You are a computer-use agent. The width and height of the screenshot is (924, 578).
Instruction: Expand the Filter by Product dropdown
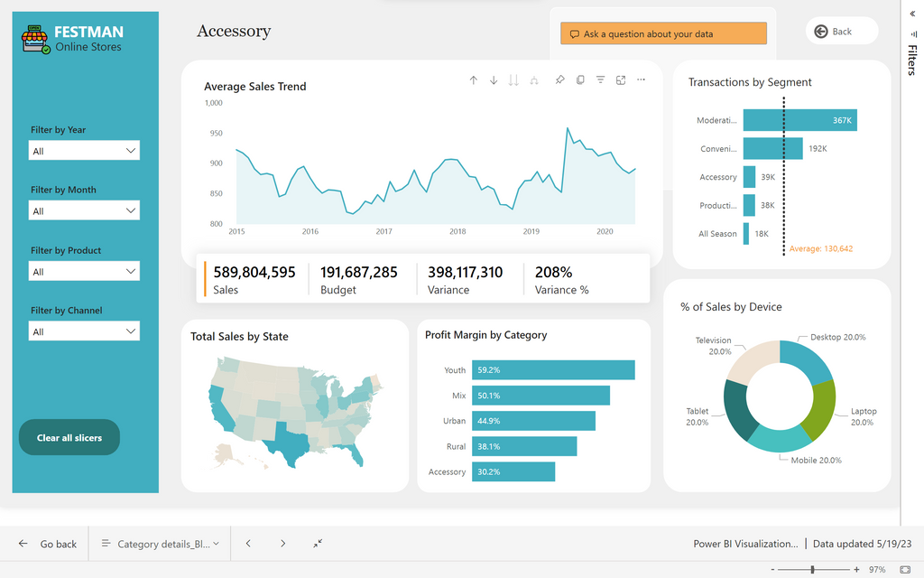pos(85,272)
